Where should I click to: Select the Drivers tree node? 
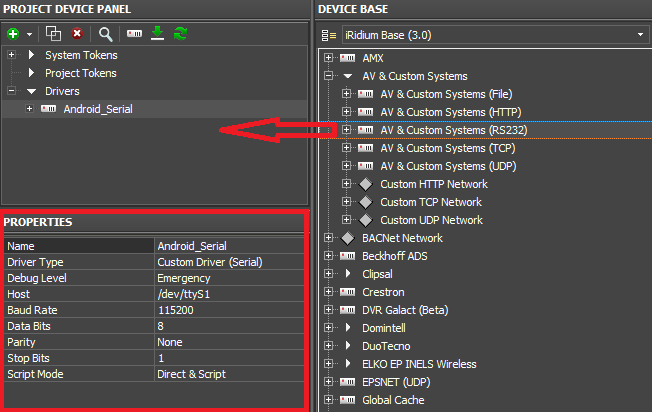[x=62, y=91]
